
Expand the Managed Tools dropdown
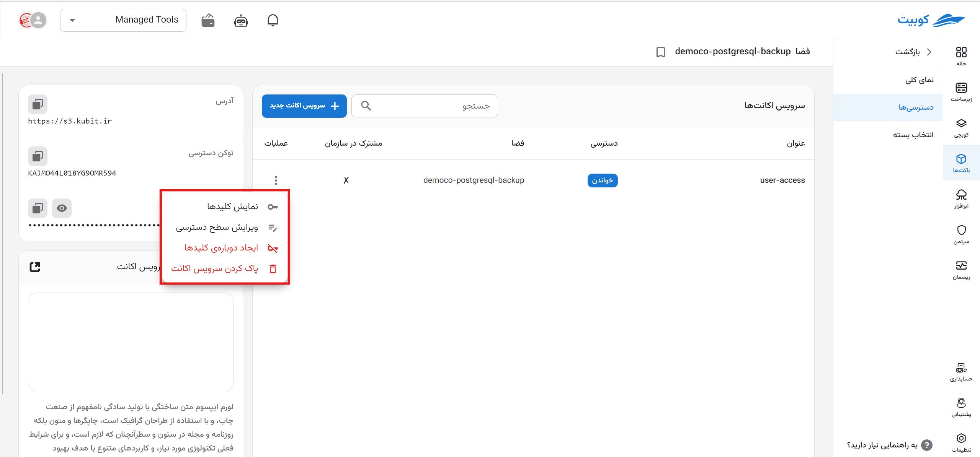123,20
